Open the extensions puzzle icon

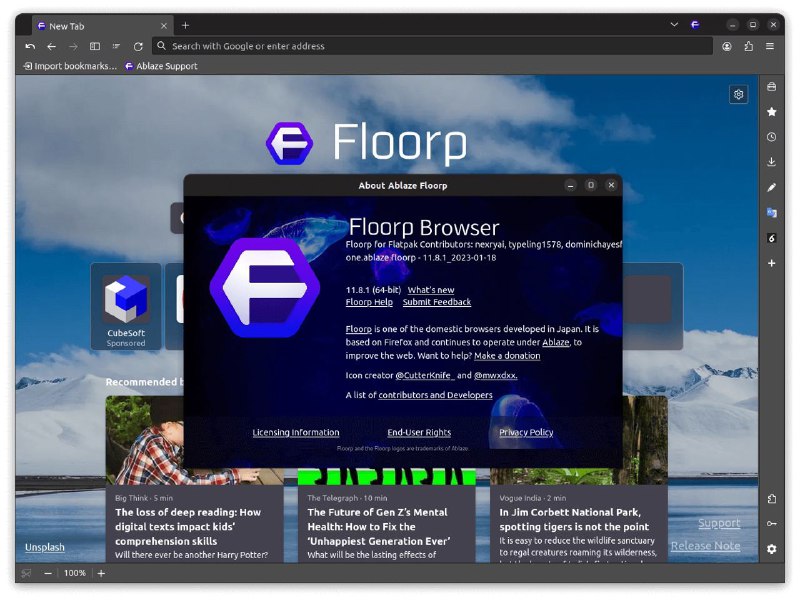(748, 46)
